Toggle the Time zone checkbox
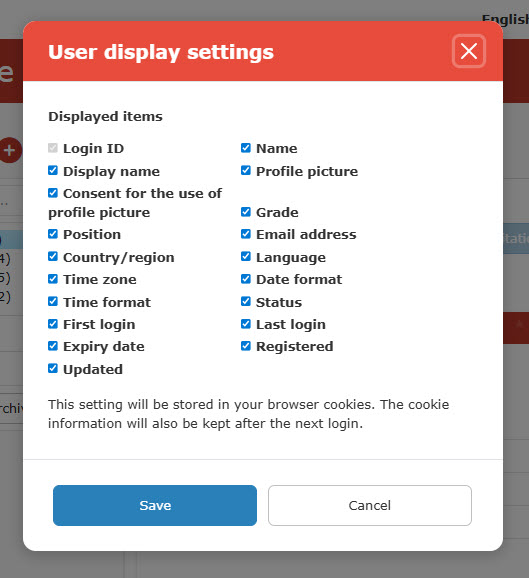This screenshot has width=529, height=578. point(53,279)
